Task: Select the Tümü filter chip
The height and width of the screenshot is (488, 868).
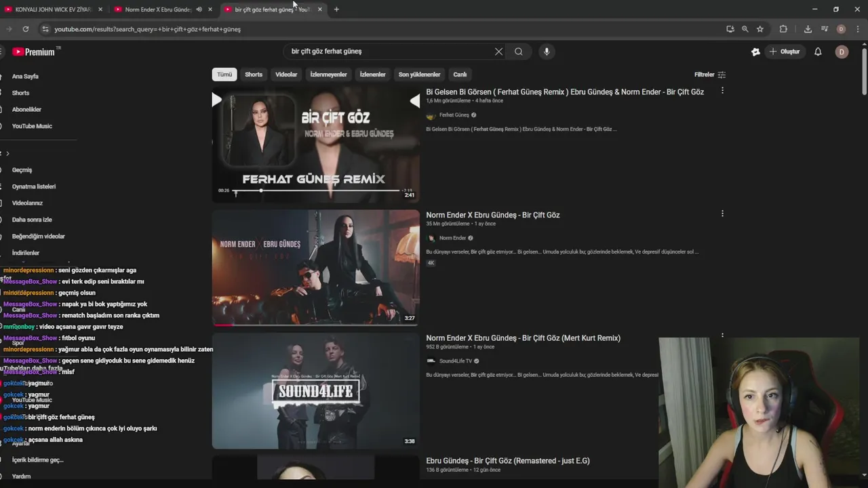Action: pos(224,75)
